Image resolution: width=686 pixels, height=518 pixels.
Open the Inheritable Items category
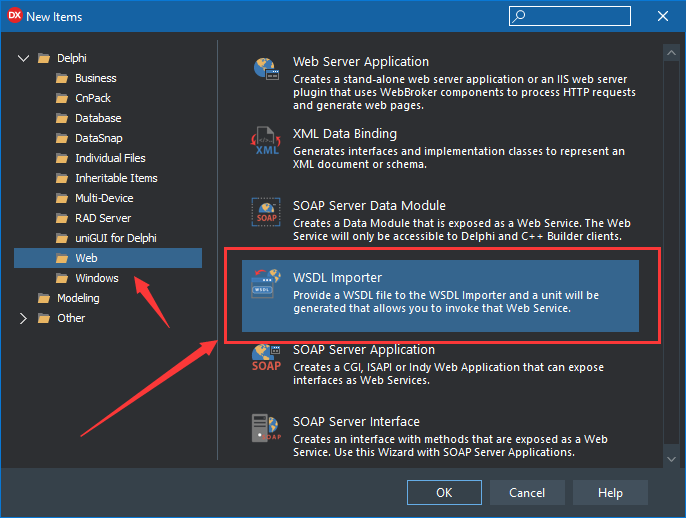click(116, 178)
